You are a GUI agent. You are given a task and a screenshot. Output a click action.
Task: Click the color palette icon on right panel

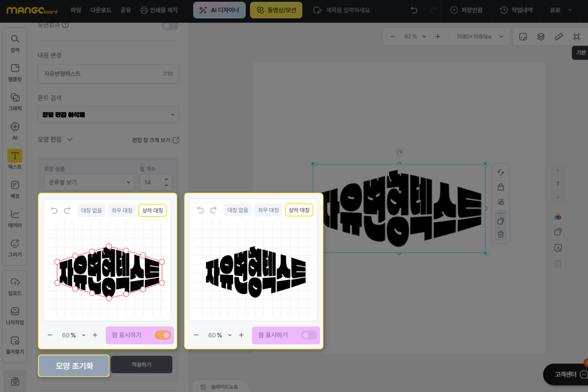pyautogui.click(x=558, y=216)
